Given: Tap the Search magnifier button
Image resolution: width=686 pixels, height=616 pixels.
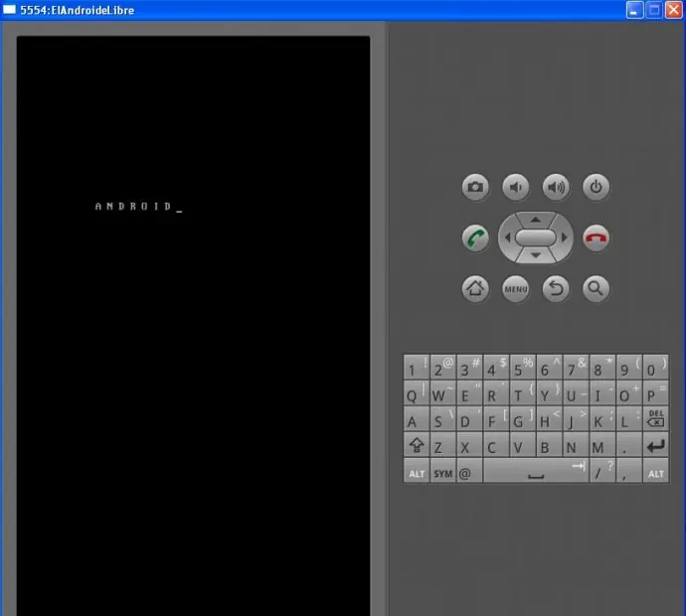Looking at the screenshot, I should pos(596,288).
